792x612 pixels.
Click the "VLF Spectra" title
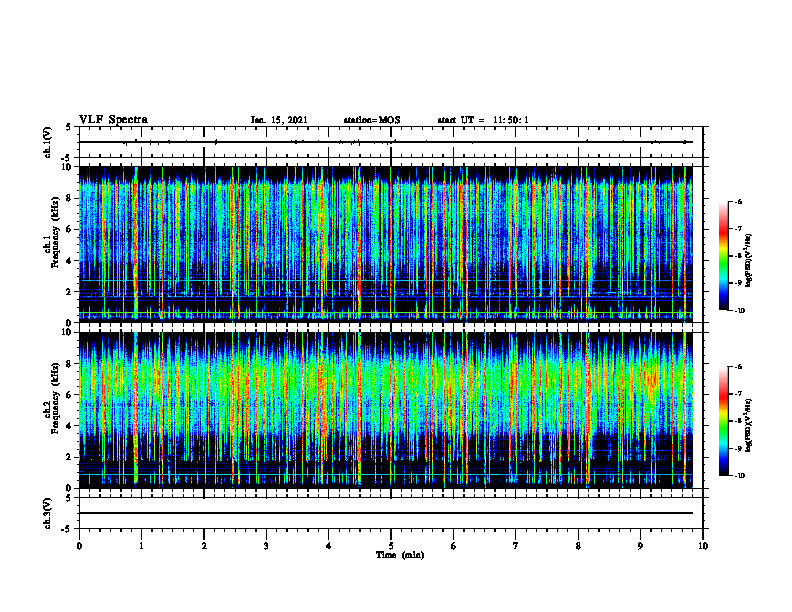coord(113,120)
